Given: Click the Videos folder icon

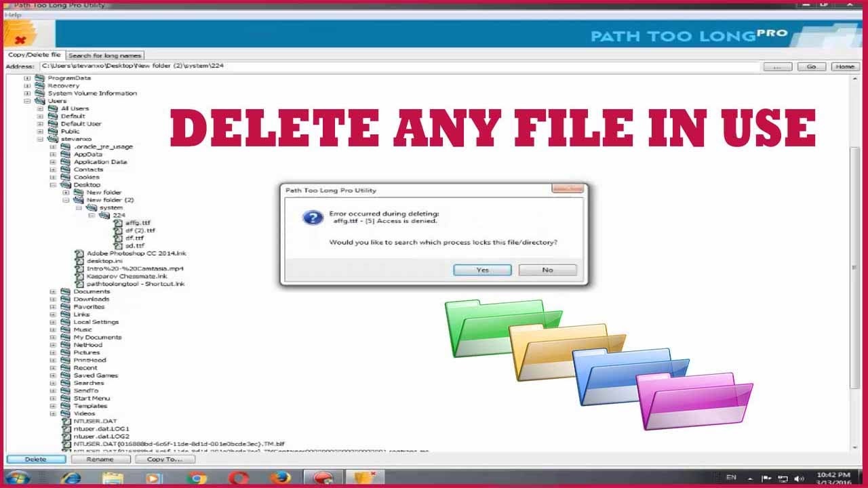Looking at the screenshot, I should [66, 413].
